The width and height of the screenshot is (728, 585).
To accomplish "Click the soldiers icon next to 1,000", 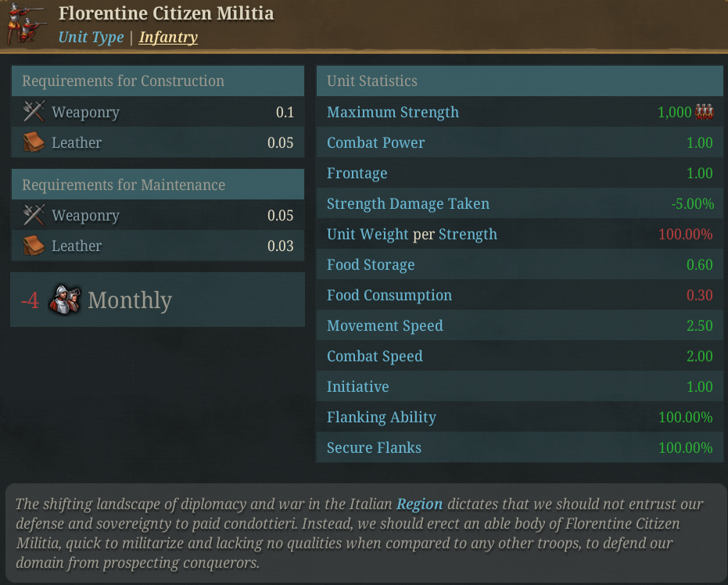I will (705, 112).
